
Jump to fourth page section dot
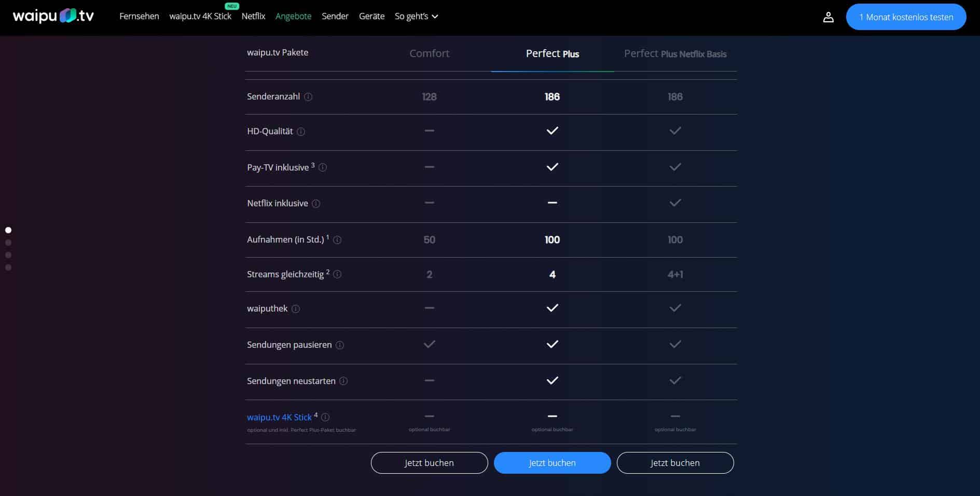pyautogui.click(x=8, y=267)
